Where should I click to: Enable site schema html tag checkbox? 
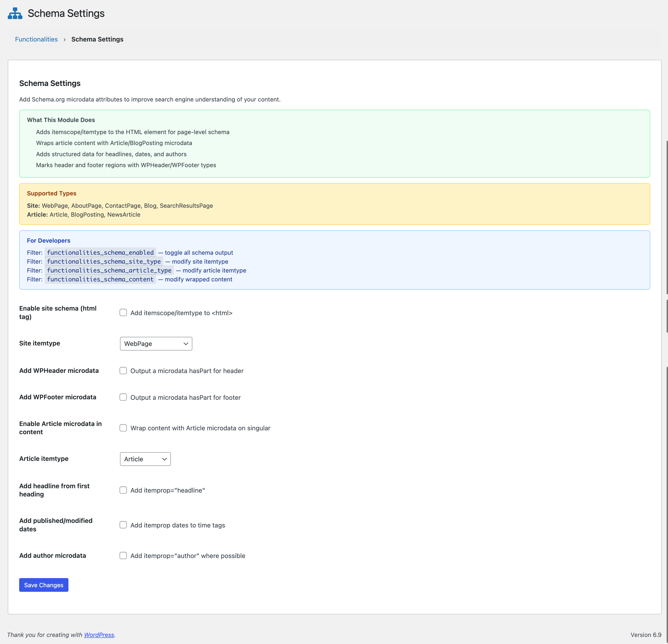pyautogui.click(x=123, y=312)
